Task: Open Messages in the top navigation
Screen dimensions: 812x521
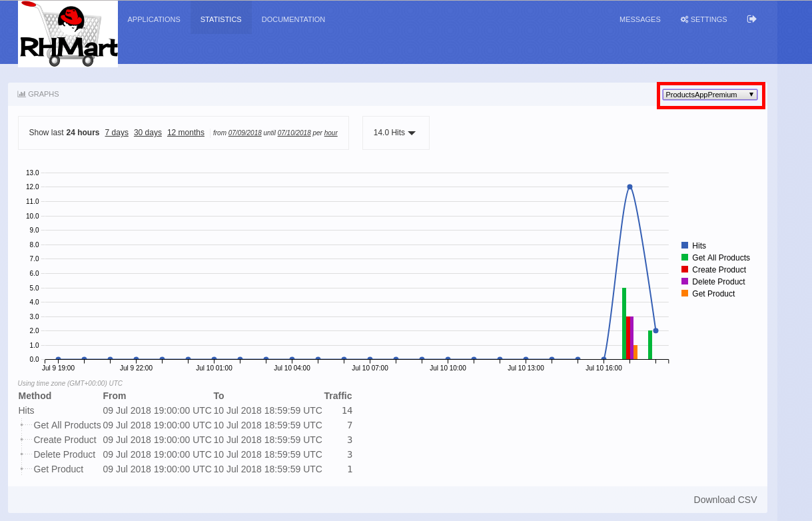Action: (639, 19)
